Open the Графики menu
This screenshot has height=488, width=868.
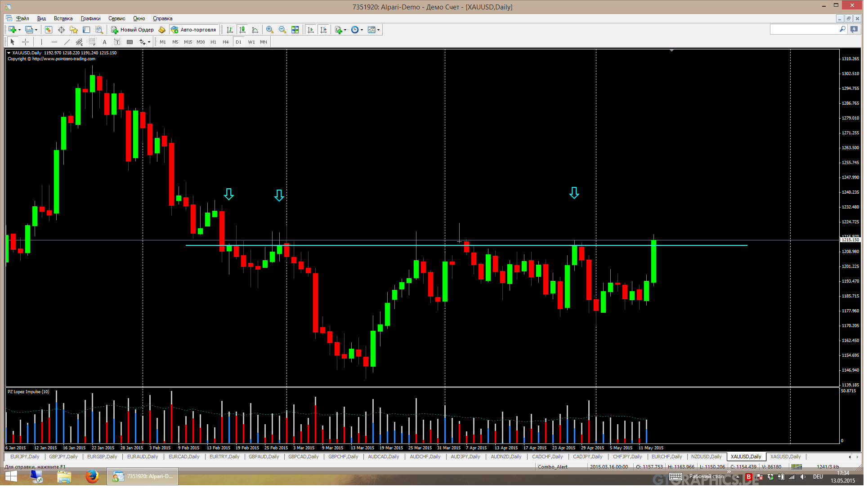click(90, 18)
